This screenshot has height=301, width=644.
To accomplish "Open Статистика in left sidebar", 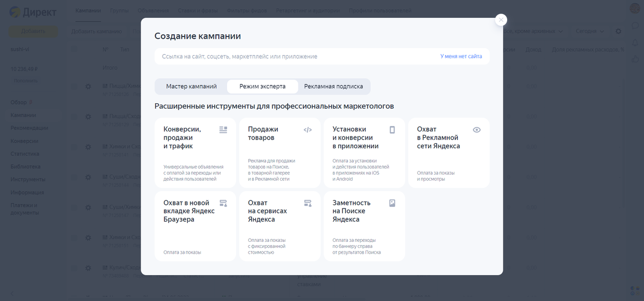I will (x=25, y=154).
